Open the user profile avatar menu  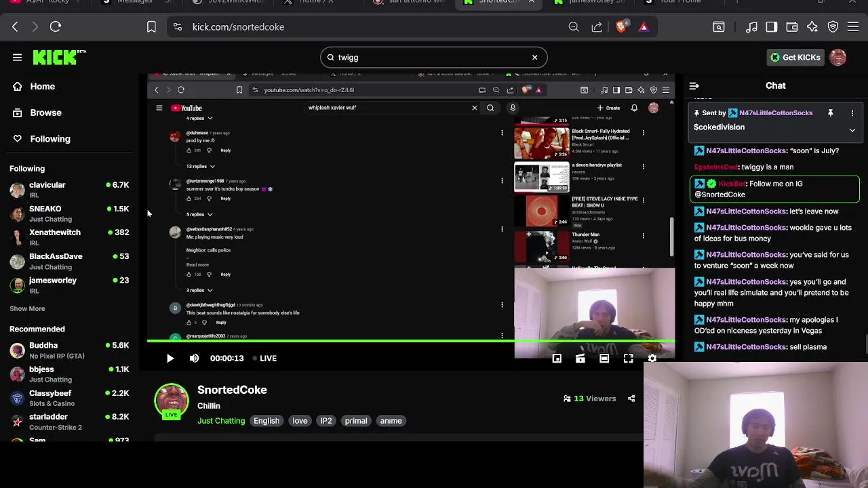(837, 58)
